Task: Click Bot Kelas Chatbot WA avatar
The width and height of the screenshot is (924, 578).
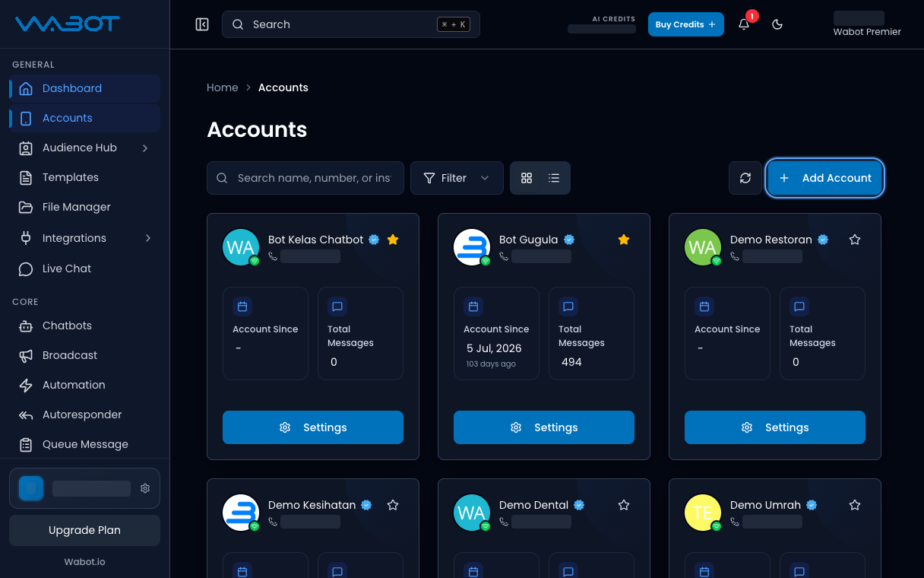Action: (x=241, y=247)
